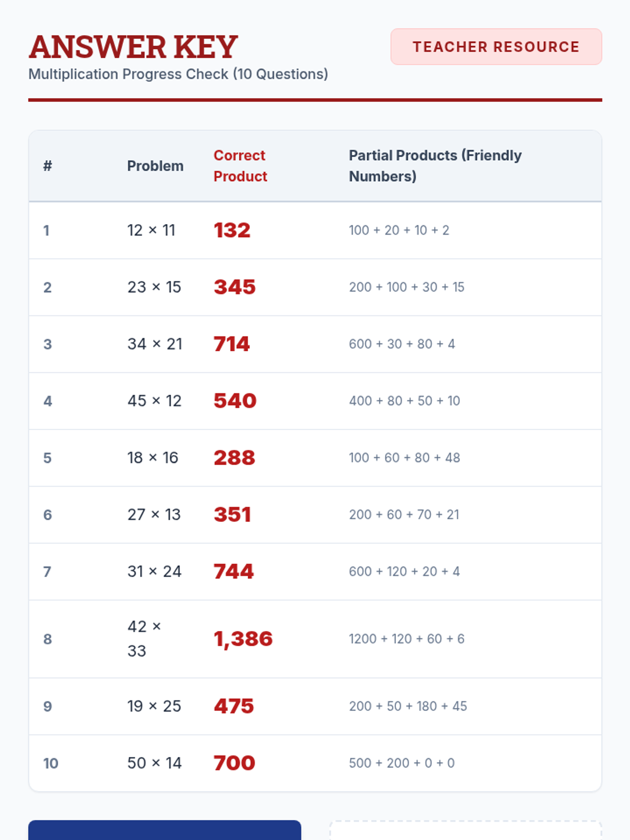Click the Answer Key title
This screenshot has width=630, height=840.
[133, 47]
